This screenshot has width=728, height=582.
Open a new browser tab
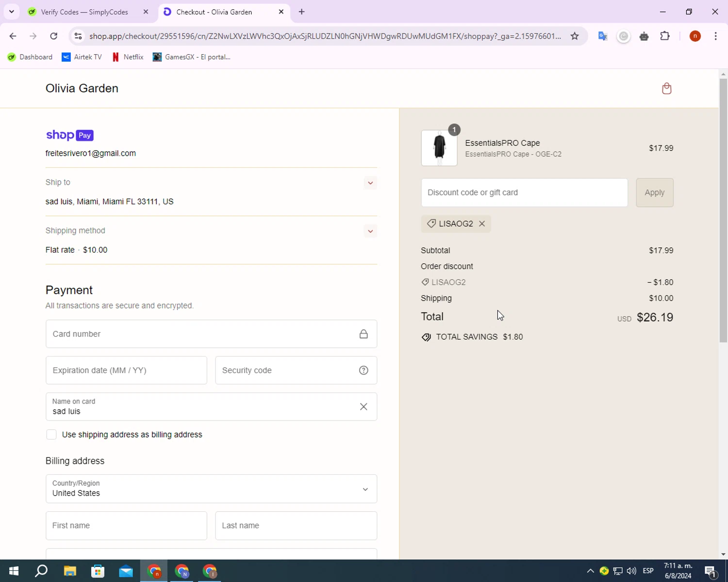(302, 12)
